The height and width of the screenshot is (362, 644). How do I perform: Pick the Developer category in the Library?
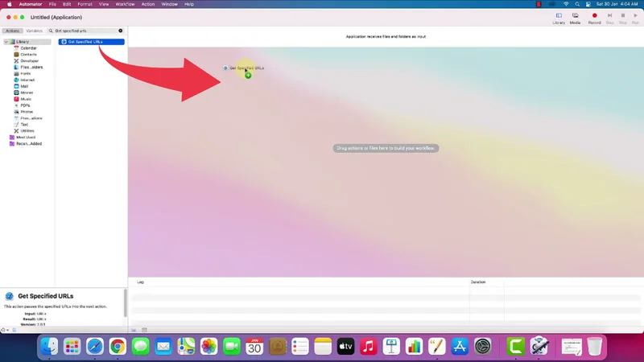click(x=28, y=61)
